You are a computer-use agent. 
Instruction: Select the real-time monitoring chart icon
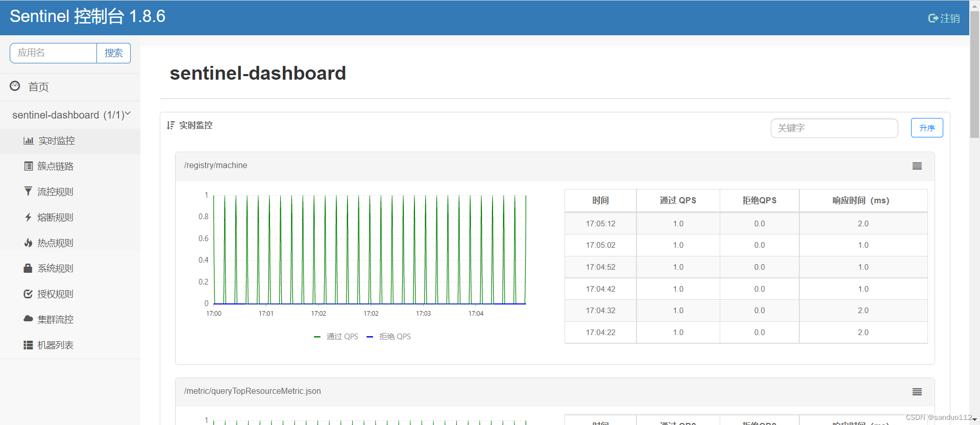click(x=29, y=140)
